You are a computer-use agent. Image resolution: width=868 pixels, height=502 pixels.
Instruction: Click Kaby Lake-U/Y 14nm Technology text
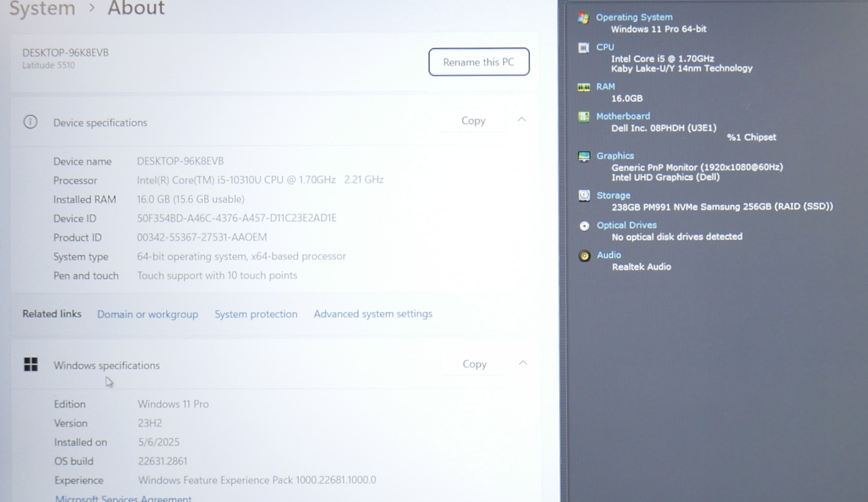(682, 68)
